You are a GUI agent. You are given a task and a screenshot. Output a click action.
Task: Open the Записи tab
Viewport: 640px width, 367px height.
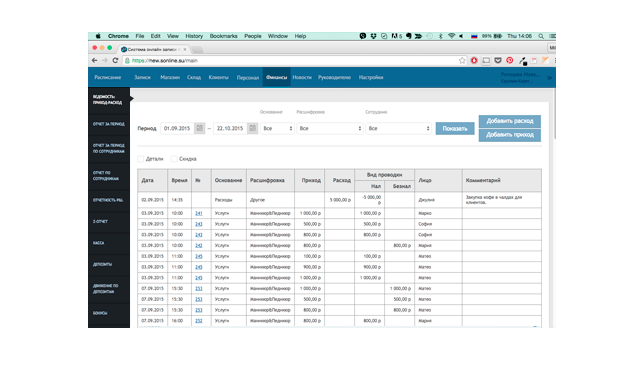coord(142,78)
